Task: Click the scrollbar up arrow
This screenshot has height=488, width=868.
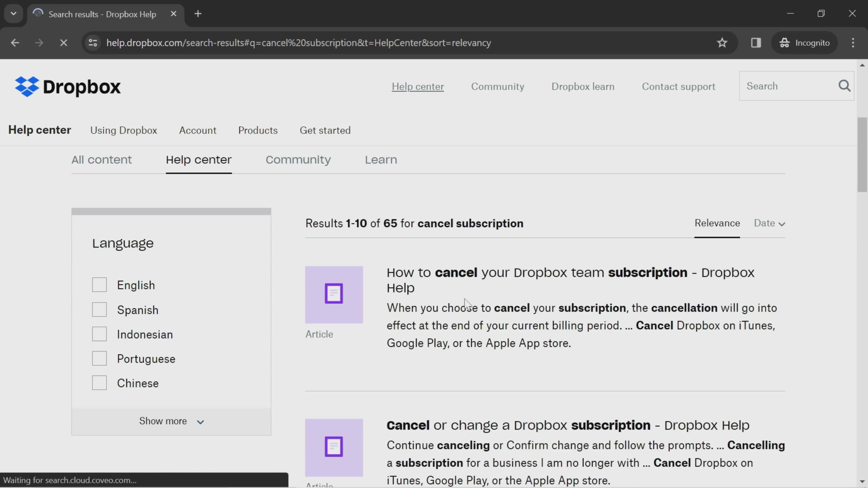Action: click(x=862, y=65)
